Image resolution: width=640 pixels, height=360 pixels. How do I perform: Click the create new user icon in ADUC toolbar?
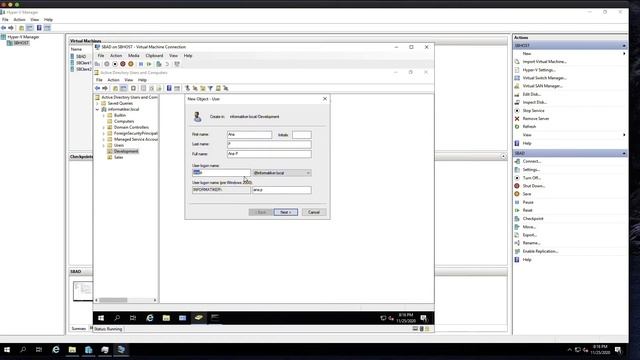[x=187, y=88]
